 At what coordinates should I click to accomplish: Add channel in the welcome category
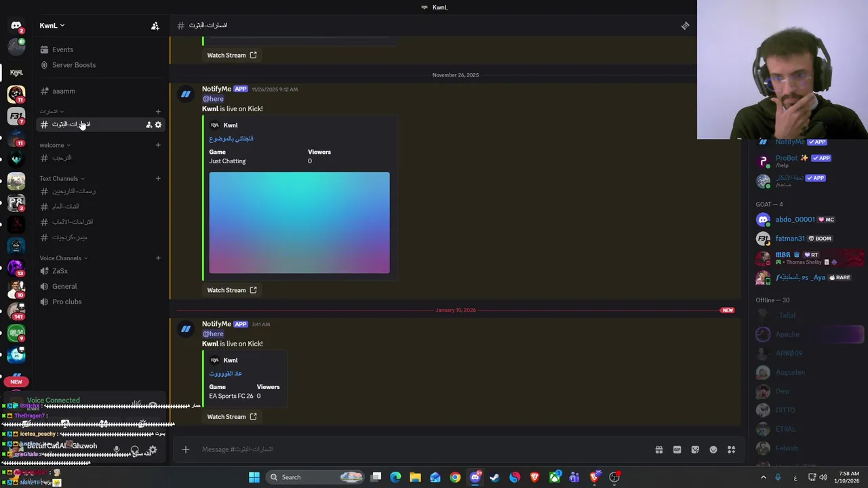(158, 145)
